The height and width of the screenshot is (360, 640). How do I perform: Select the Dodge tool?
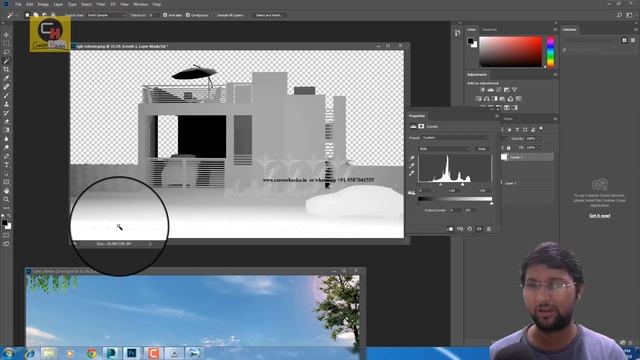6,147
